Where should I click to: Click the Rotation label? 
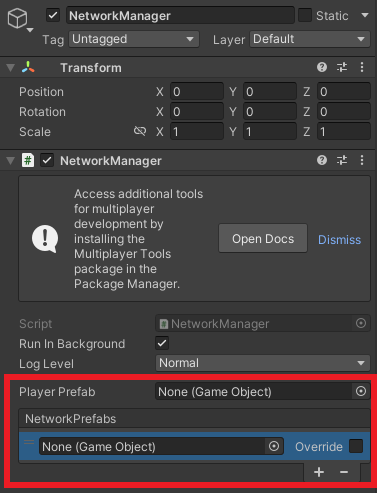(x=42, y=112)
